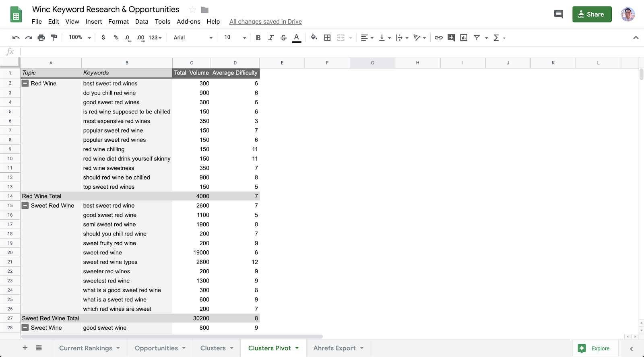This screenshot has height=357, width=644.
Task: Open the Google Sheets home icon
Action: 16,15
